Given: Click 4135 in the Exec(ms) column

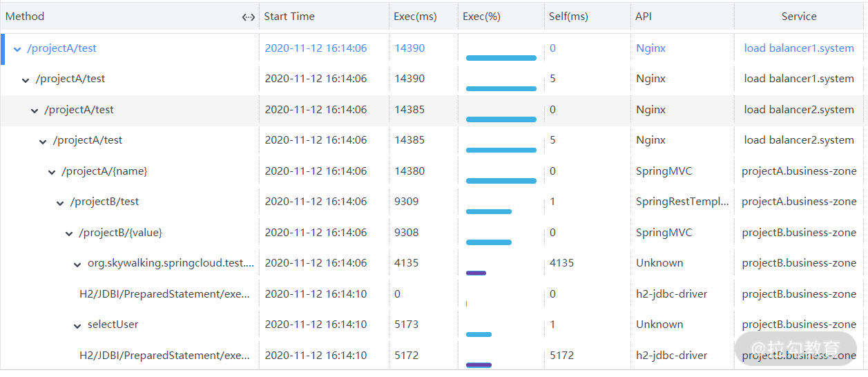Looking at the screenshot, I should [x=407, y=263].
